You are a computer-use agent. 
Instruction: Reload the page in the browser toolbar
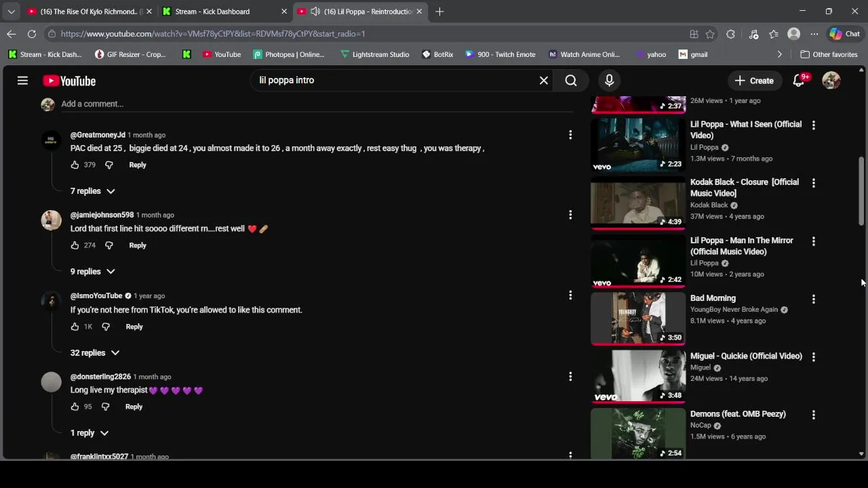(32, 34)
